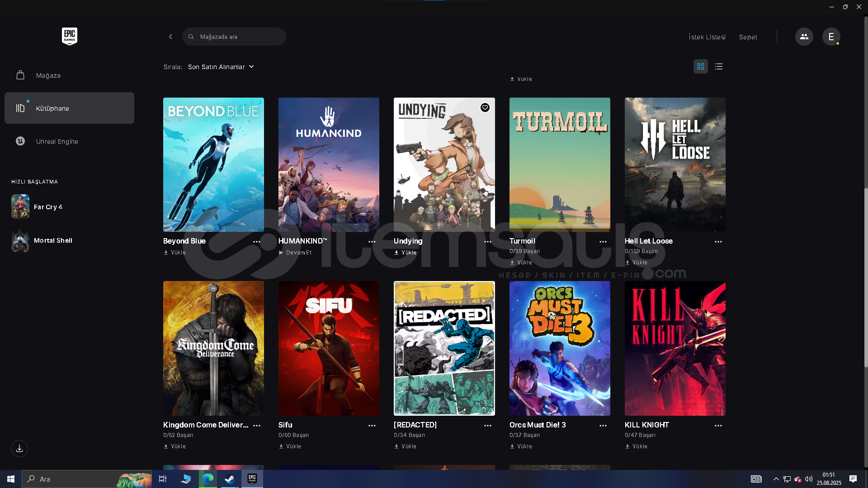Open KILL KNIGHT cover thumbnail
The image size is (868, 488).
pyautogui.click(x=675, y=348)
